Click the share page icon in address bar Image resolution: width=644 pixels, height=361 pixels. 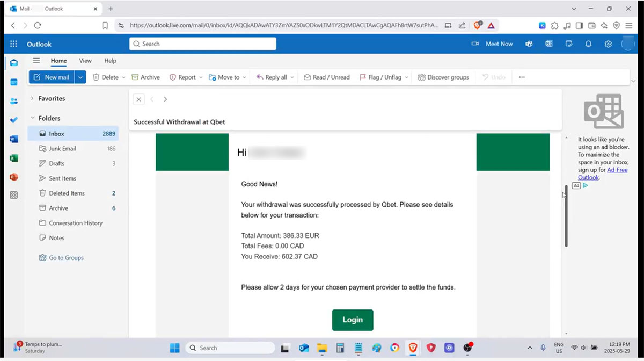462,25
